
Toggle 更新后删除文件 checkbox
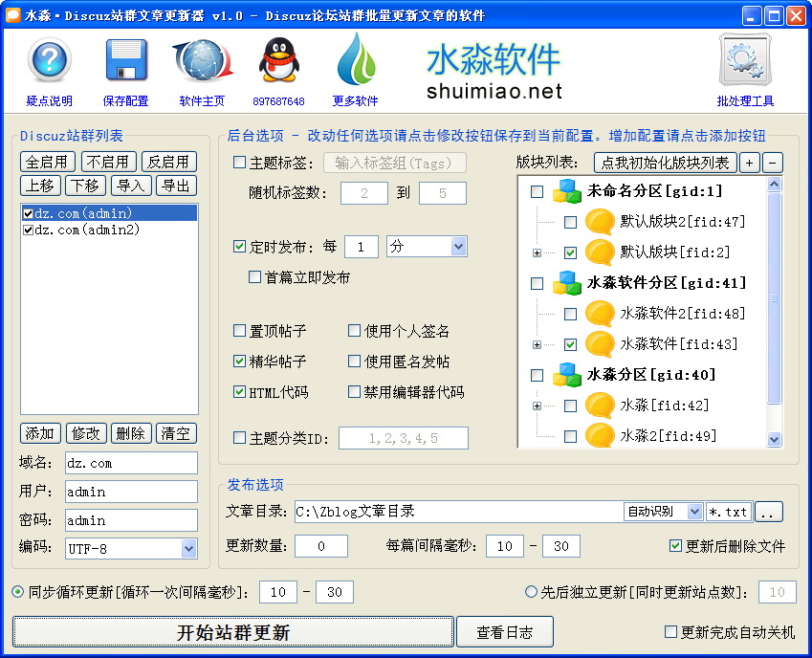675,546
